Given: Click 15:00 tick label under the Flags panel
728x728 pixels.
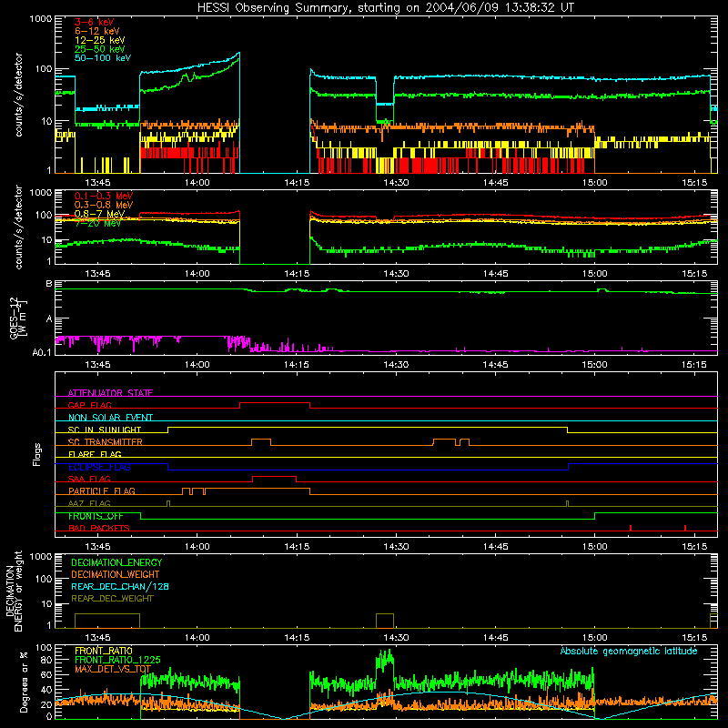Looking at the screenshot, I should click(595, 547).
